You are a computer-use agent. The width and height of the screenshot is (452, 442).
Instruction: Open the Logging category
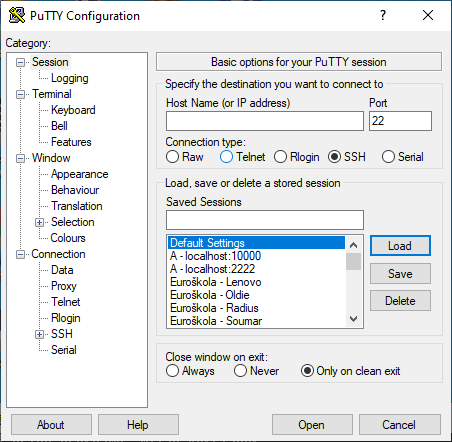tap(70, 78)
